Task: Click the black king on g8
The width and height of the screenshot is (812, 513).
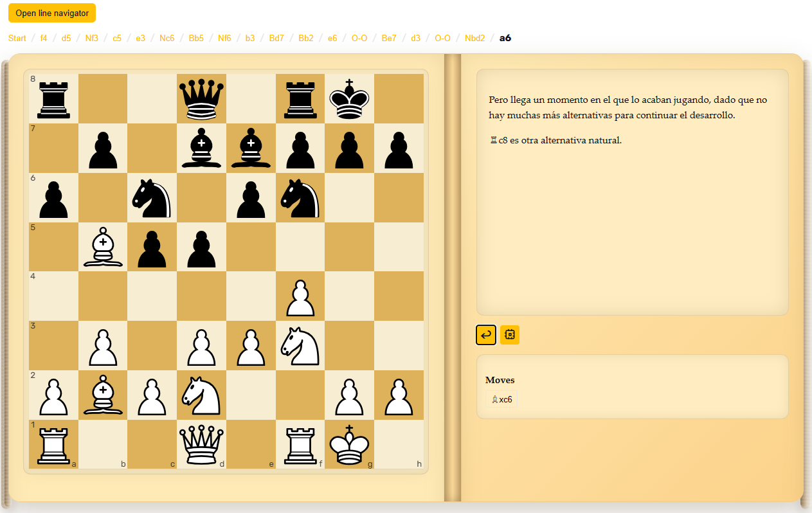Action: pyautogui.click(x=350, y=99)
